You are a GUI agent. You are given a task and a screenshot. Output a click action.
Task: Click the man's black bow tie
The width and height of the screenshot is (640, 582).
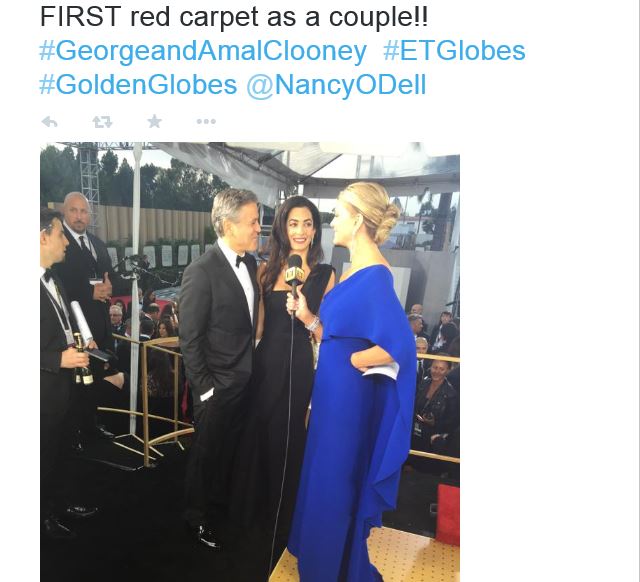(x=244, y=260)
